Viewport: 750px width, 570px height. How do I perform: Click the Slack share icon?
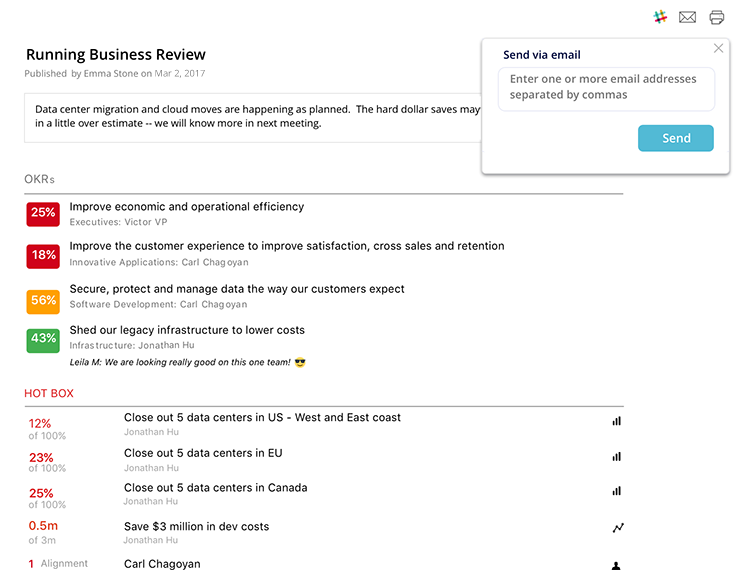click(660, 17)
